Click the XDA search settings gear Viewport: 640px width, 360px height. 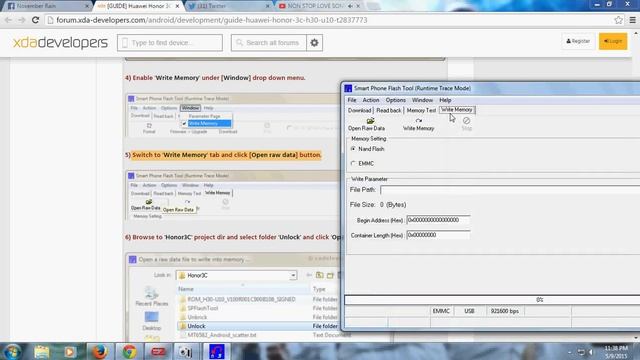314,42
